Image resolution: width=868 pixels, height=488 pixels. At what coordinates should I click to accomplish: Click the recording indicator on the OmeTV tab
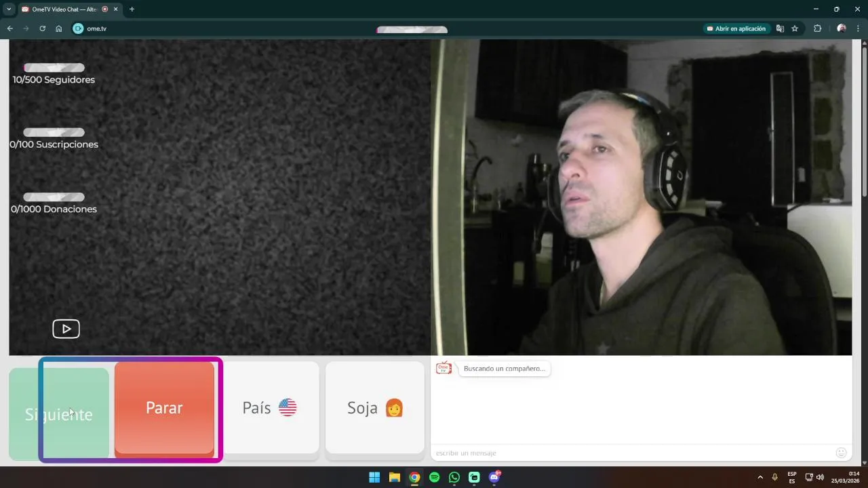(104, 9)
